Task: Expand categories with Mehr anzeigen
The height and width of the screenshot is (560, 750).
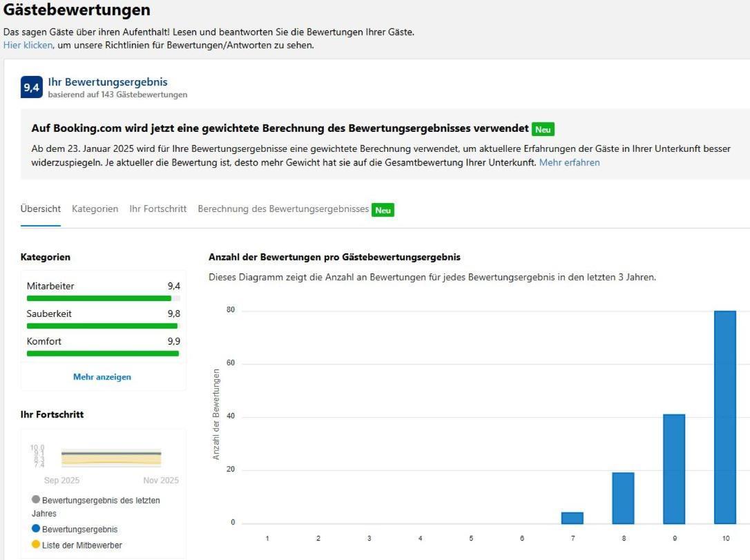Action: coord(102,377)
